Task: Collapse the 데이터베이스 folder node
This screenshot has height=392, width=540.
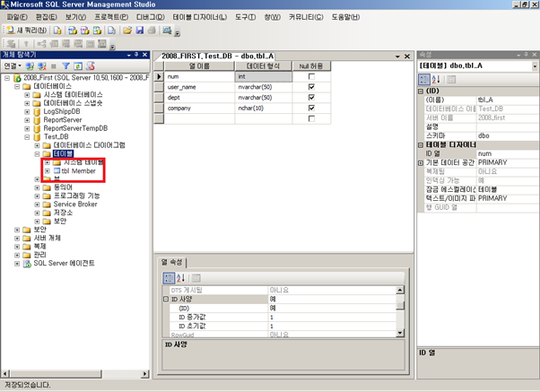Action: coord(17,86)
